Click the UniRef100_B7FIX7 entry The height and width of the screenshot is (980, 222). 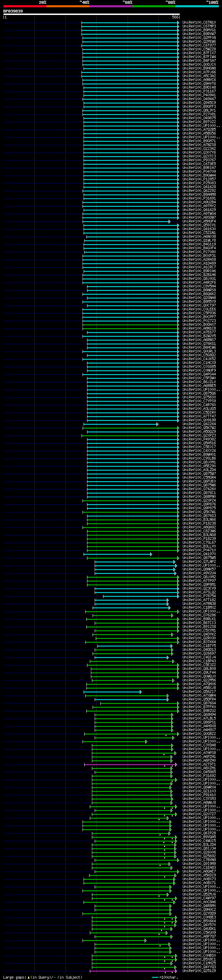pos(199,53)
